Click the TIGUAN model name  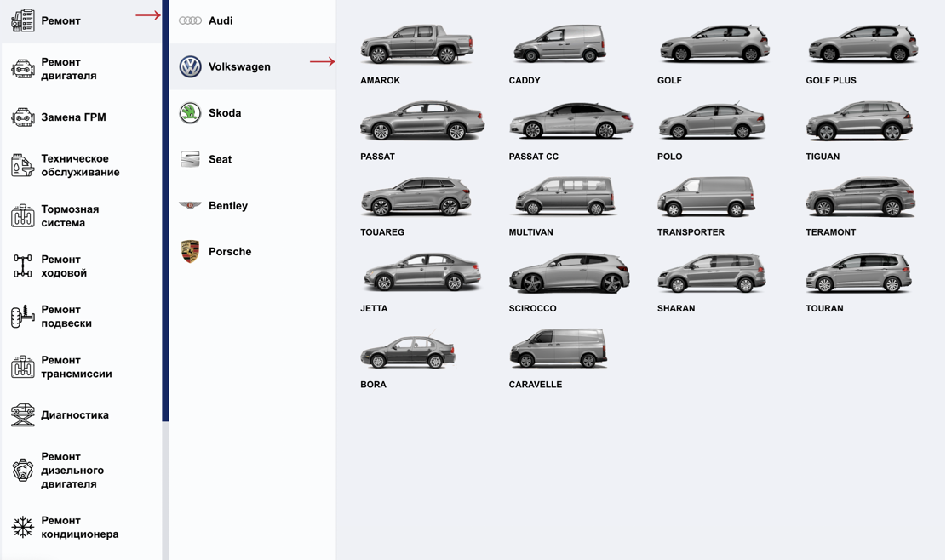823,156
